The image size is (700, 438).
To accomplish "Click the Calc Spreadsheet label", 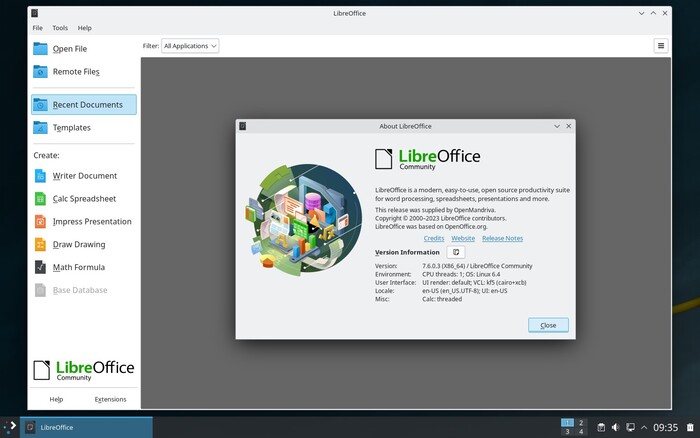I will click(84, 199).
